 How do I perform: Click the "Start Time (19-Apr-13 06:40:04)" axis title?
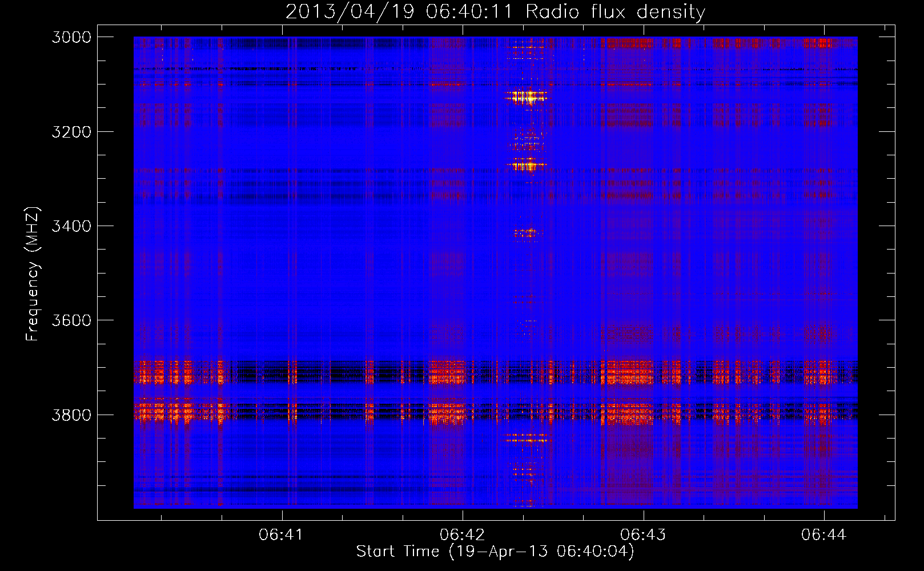(x=495, y=552)
